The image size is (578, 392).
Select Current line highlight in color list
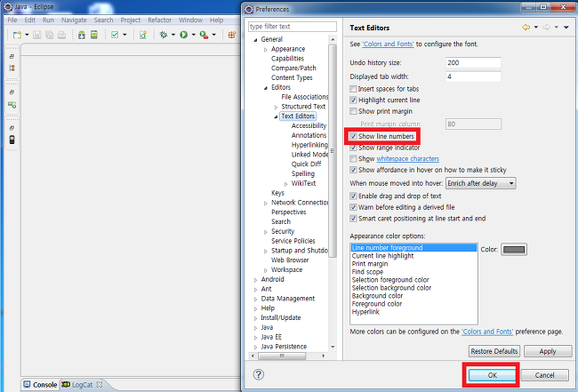[382, 256]
